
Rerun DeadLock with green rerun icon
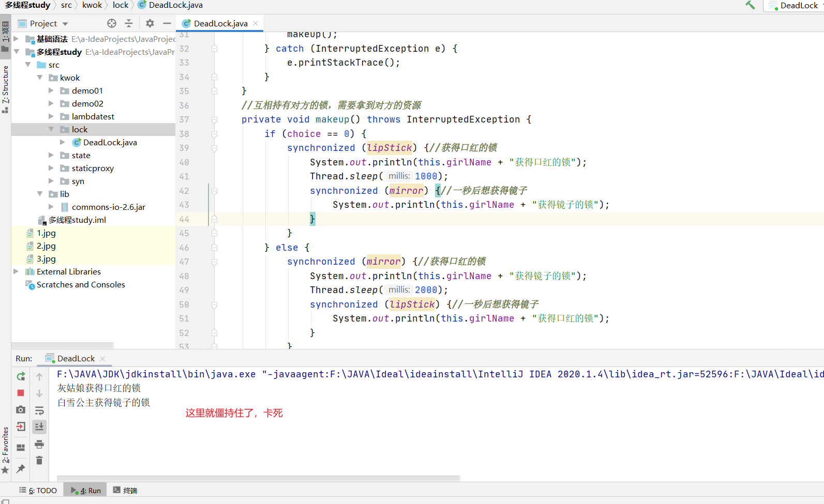[x=21, y=376]
